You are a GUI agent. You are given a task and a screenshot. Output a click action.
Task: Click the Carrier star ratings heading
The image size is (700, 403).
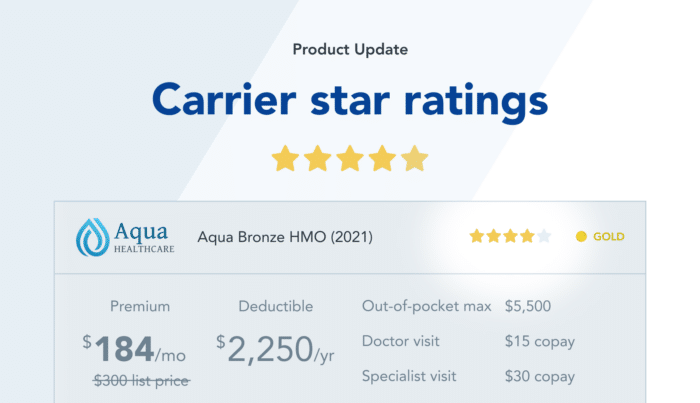(x=350, y=101)
